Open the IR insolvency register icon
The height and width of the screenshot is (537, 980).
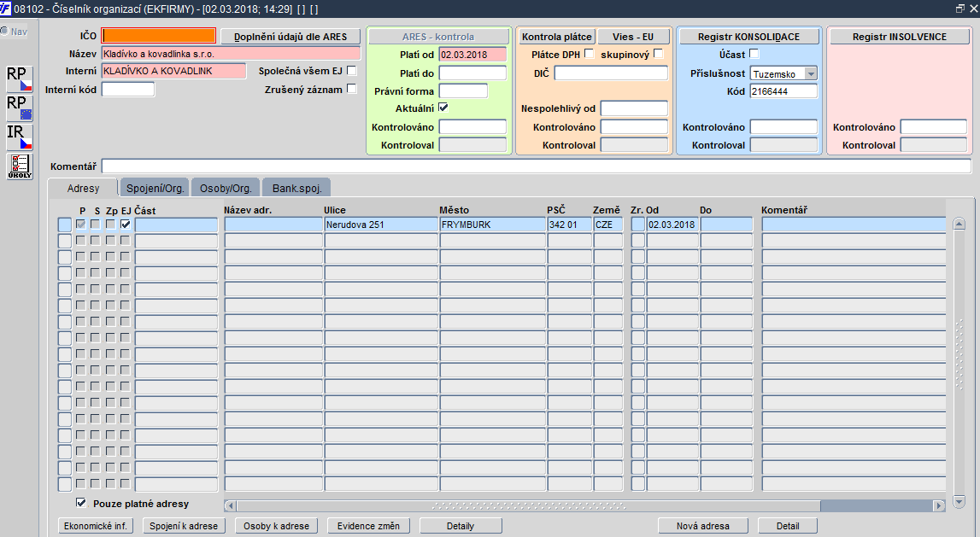coord(20,137)
